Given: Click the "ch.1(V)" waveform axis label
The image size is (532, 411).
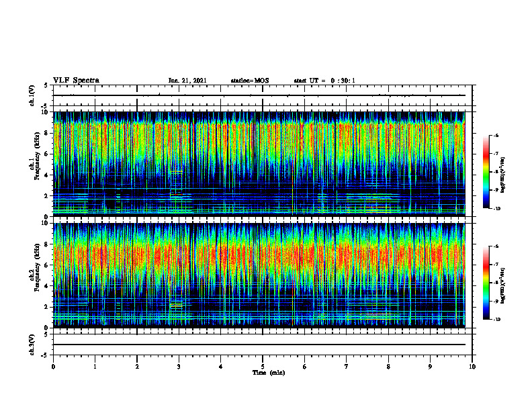Looking at the screenshot, I should (x=32, y=95).
